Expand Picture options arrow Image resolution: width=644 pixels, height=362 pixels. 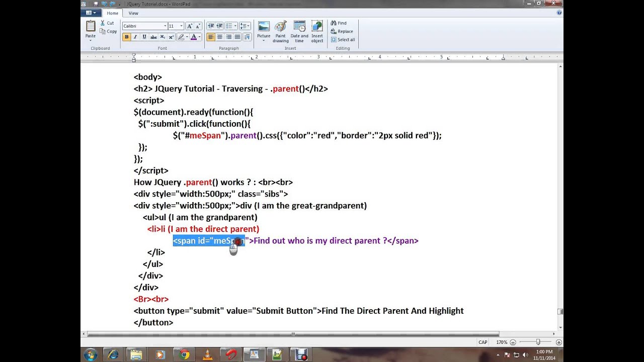264,40
